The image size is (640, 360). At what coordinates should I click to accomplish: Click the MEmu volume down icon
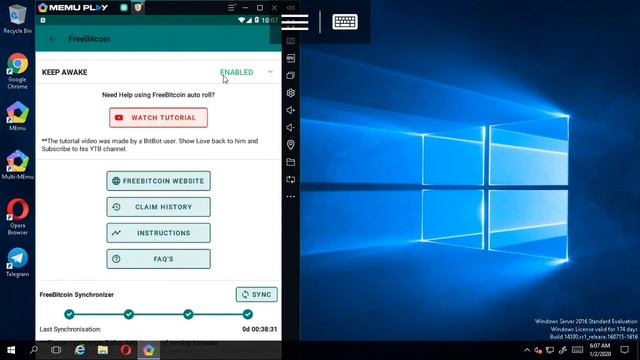coord(291,127)
